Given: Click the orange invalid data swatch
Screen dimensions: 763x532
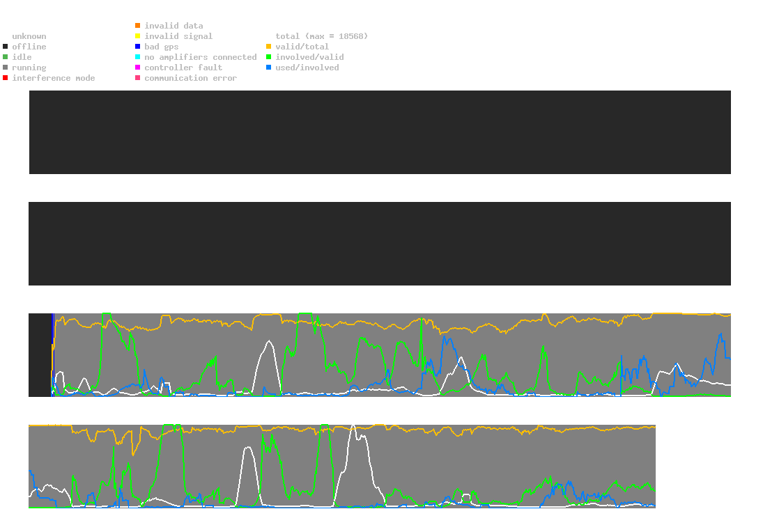Looking at the screenshot, I should [x=138, y=25].
